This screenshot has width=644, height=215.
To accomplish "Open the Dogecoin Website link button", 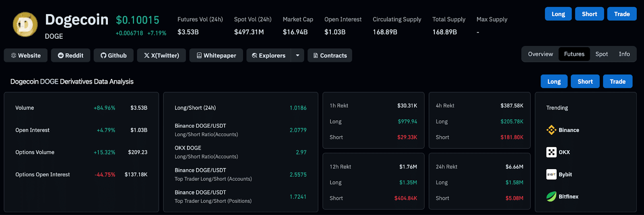I will pos(26,56).
